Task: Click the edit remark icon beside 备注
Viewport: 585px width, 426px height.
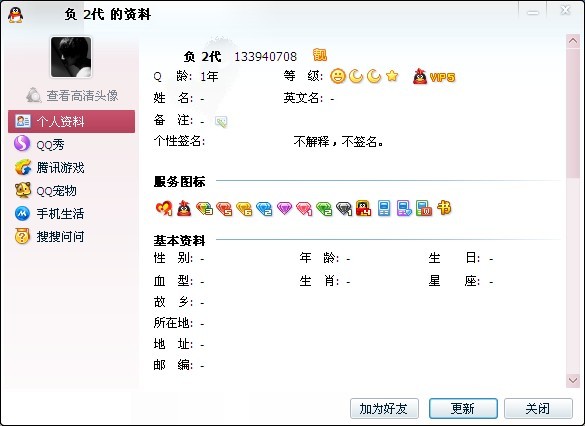Action: (x=221, y=122)
